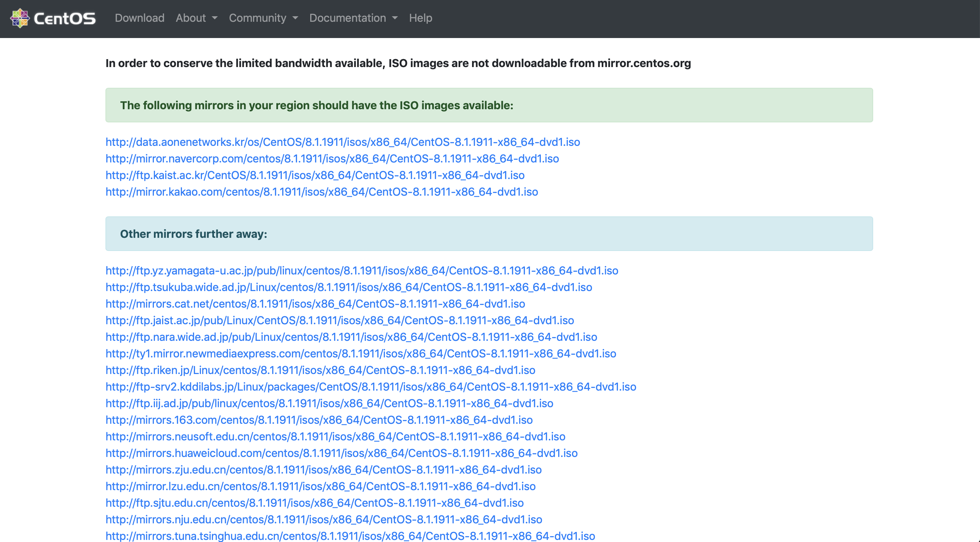Expand the Documentation dropdown menu
This screenshot has height=542, width=980.
(x=353, y=18)
